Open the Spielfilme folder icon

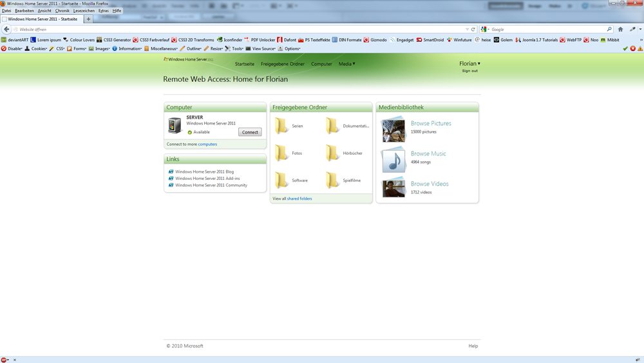coord(333,180)
